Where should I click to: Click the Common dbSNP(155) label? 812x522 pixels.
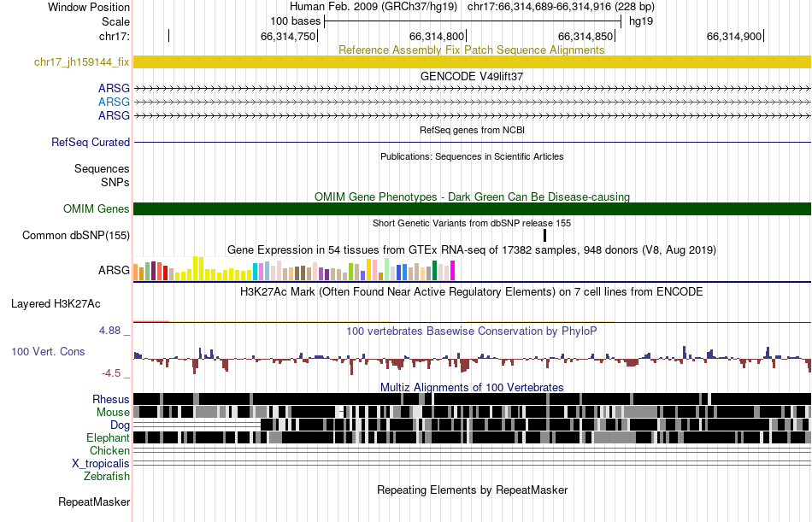(75, 236)
